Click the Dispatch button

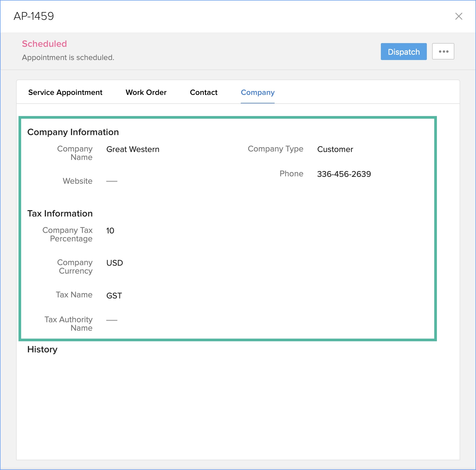[x=403, y=52]
